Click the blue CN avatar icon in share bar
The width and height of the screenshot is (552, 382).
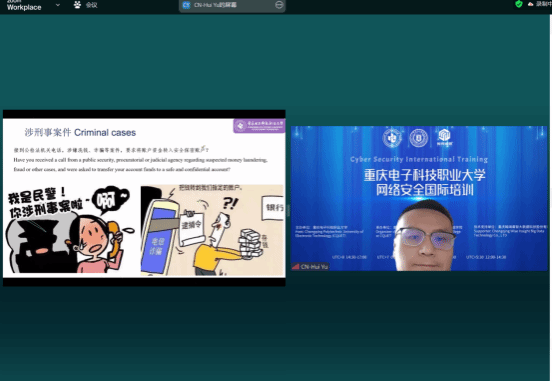[186, 5]
